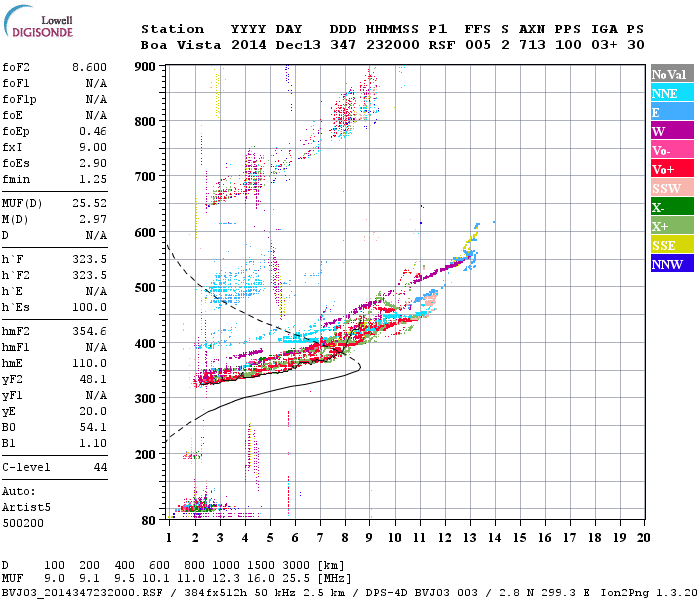Select the Vo- pink legend swatch
700x600 pixels.
coord(672,150)
